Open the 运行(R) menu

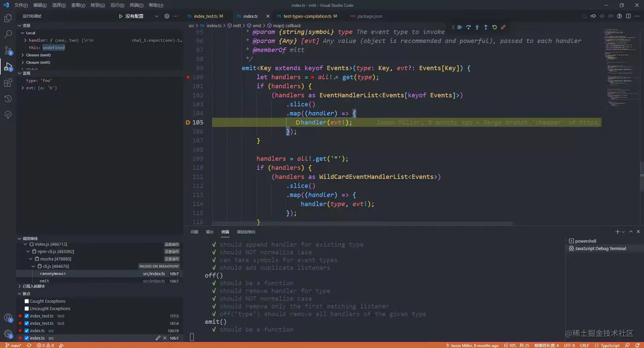click(117, 5)
